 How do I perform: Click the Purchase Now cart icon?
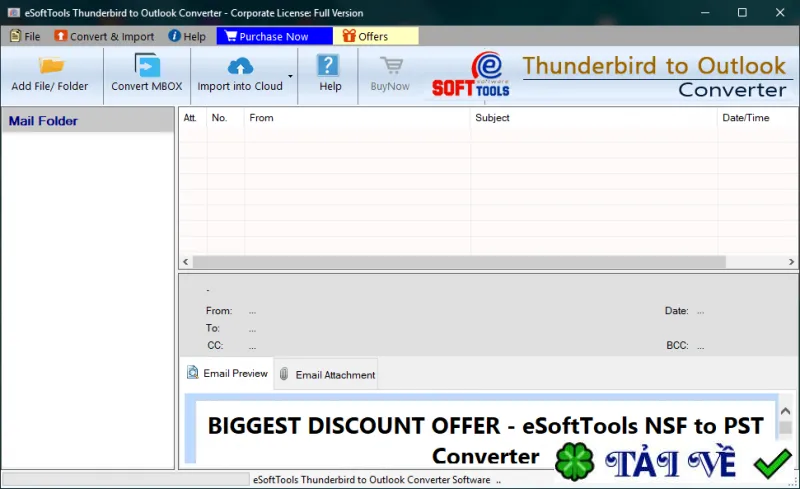[231, 36]
